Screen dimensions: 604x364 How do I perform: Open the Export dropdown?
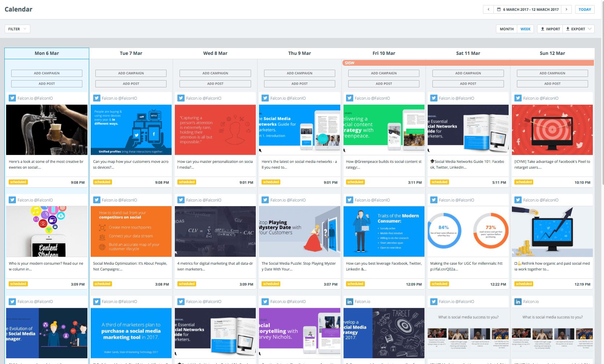coord(578,29)
